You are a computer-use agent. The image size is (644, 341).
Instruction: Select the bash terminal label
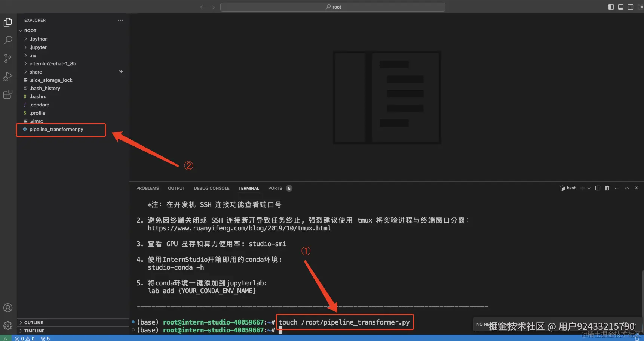click(x=568, y=188)
